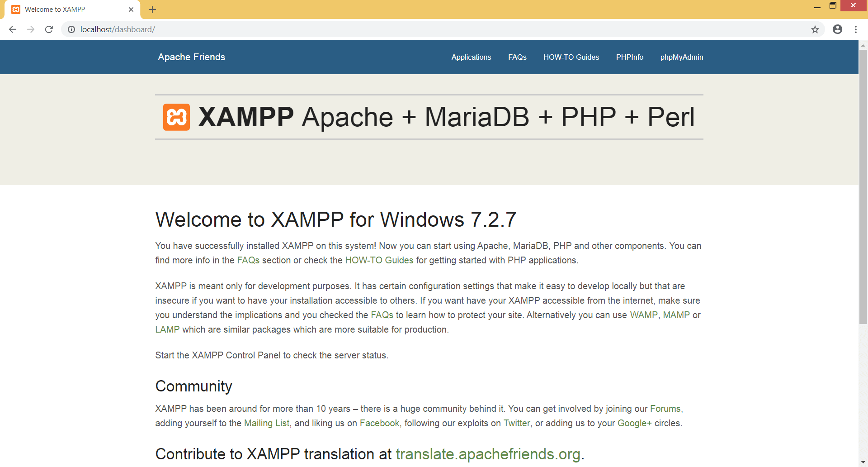Open the MAMP link
This screenshot has width=868, height=467.
tap(676, 315)
